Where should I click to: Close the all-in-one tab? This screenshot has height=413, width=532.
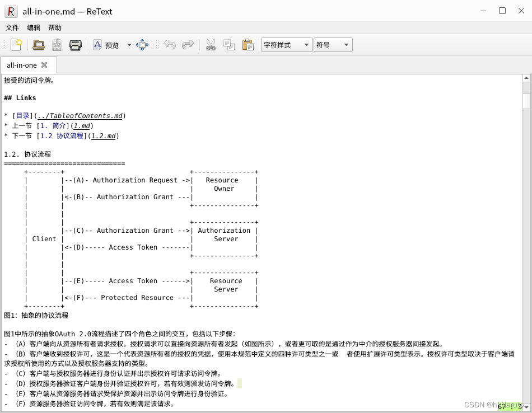(44, 65)
